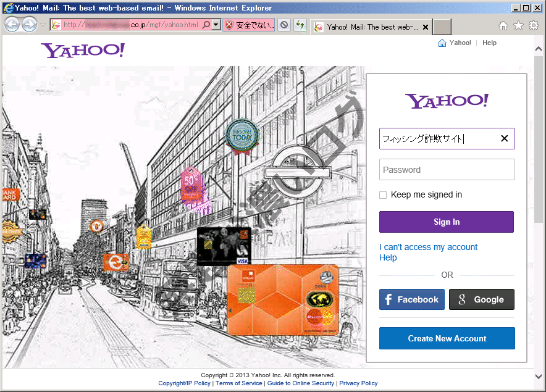Viewport: 546px width, 392px height.
Task: Open Guide to Online Security link
Action: tap(301, 383)
